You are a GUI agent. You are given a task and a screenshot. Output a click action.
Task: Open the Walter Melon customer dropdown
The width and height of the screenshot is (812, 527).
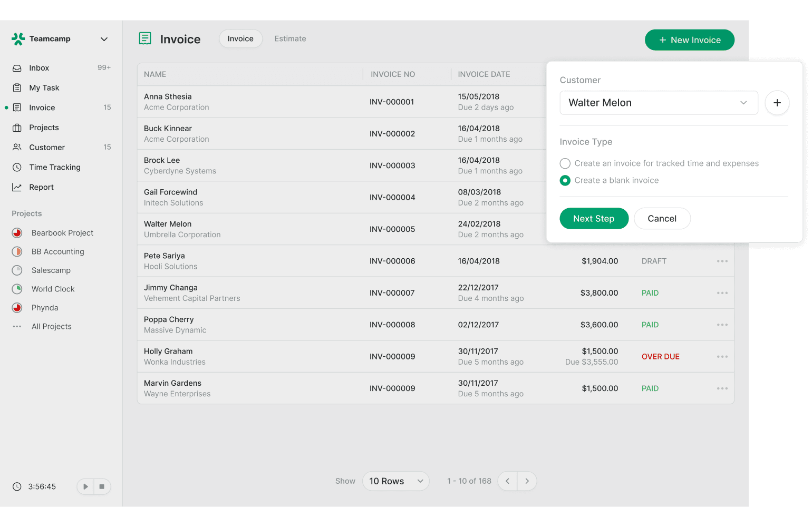658,103
